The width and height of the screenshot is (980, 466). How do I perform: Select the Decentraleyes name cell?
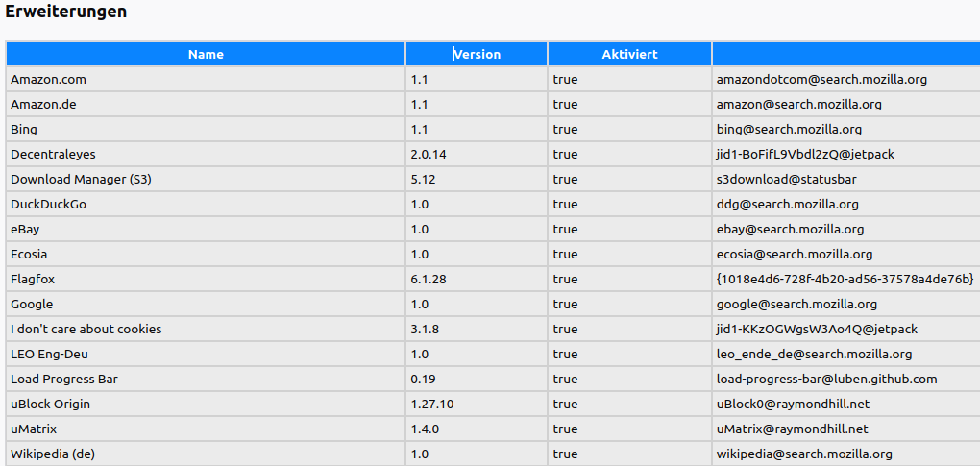pyautogui.click(x=53, y=155)
